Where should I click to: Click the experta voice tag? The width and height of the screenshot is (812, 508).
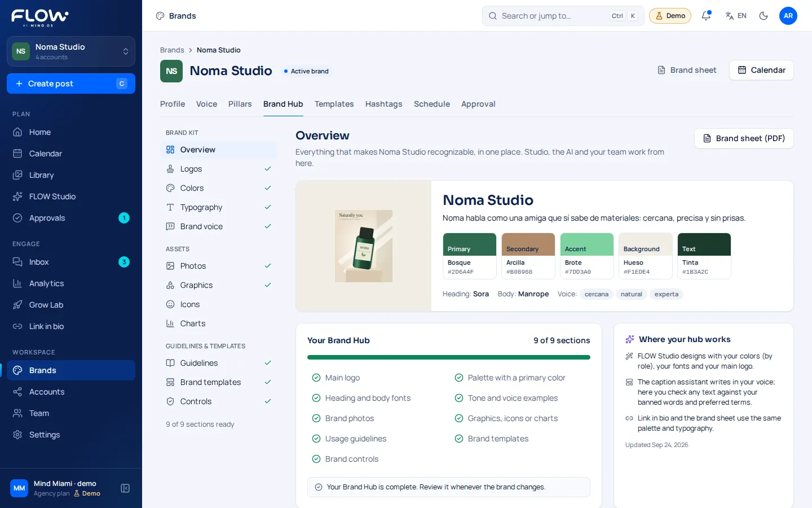point(667,294)
